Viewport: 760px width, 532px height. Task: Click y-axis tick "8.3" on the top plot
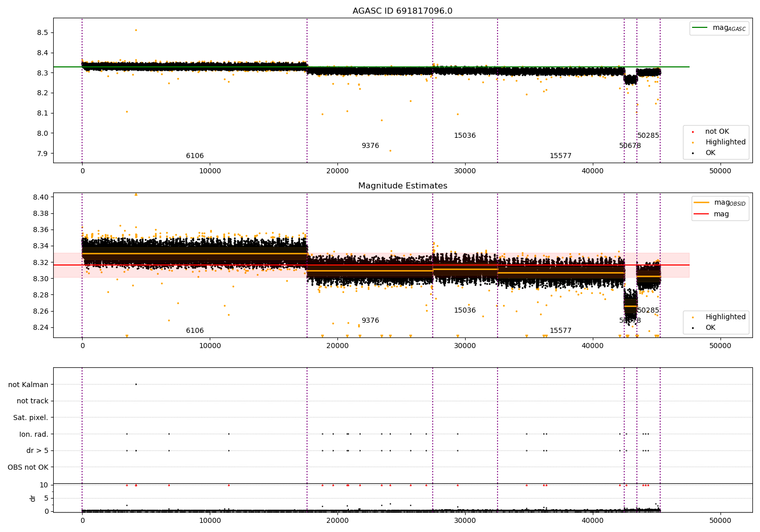point(42,73)
